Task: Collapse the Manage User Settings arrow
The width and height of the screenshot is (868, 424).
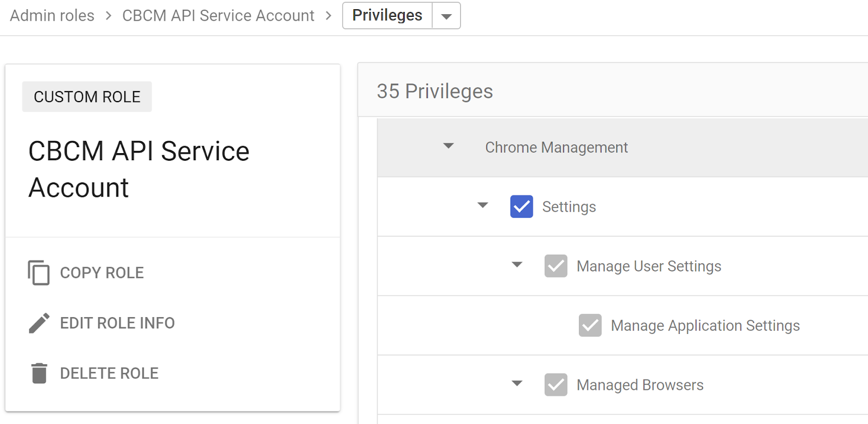Action: tap(516, 265)
